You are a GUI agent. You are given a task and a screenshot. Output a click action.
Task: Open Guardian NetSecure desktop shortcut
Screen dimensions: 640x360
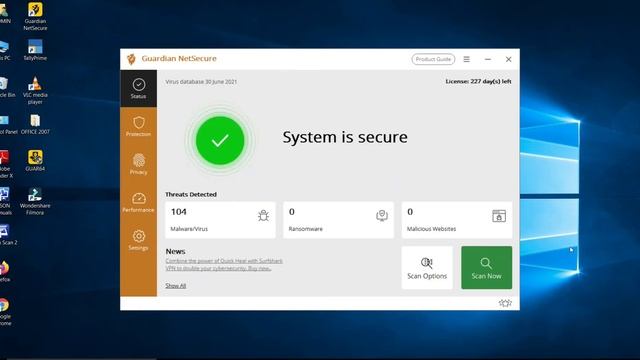[x=35, y=16]
